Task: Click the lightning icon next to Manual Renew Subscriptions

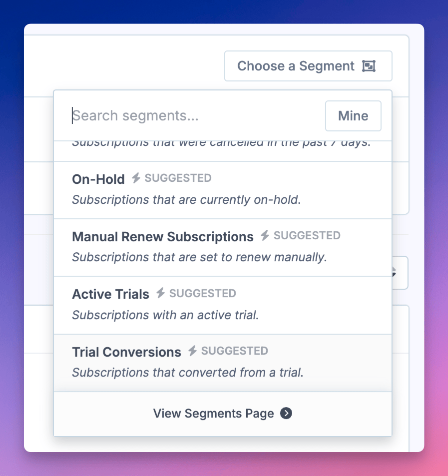Action: (265, 236)
